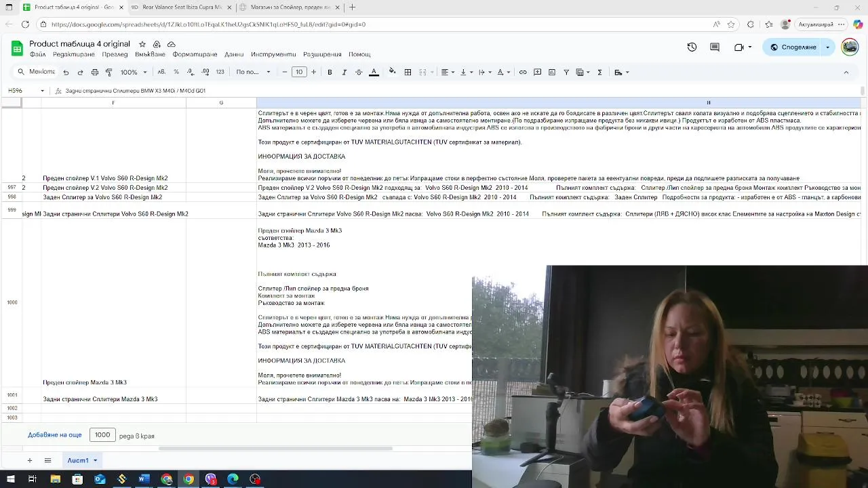Click the Добавяне на още link
The height and width of the screenshot is (488, 868).
pyautogui.click(x=55, y=435)
